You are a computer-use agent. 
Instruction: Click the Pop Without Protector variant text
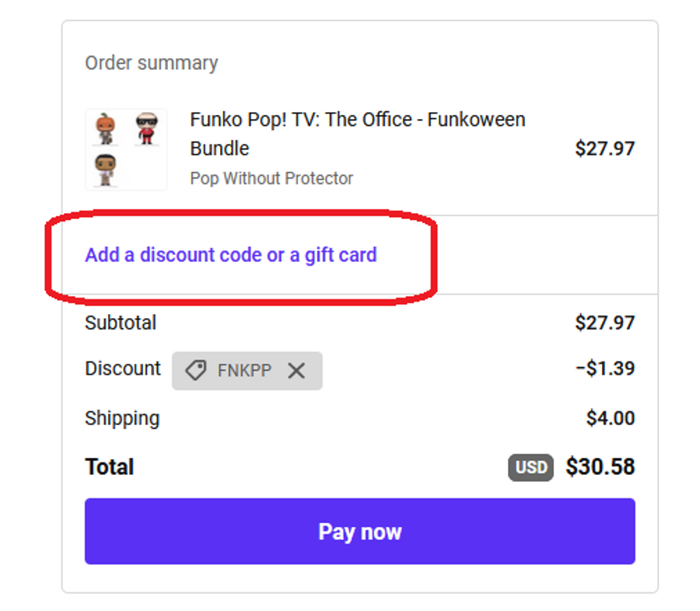271,179
